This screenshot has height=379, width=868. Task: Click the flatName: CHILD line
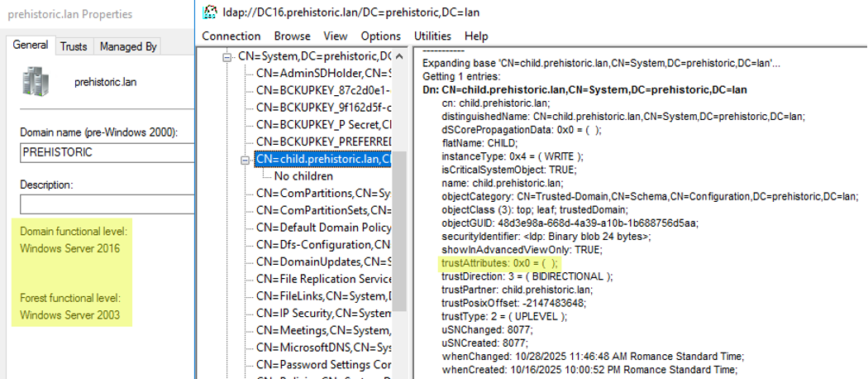click(x=479, y=142)
